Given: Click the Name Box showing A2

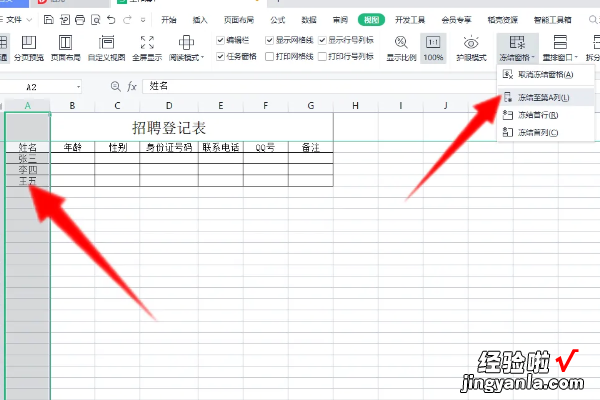Looking at the screenshot, I should (x=38, y=87).
